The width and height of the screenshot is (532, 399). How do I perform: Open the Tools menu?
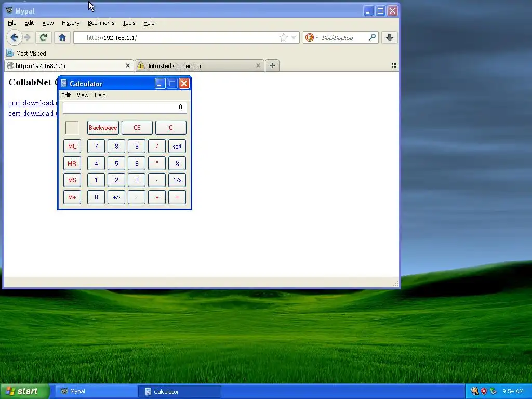pyautogui.click(x=129, y=23)
